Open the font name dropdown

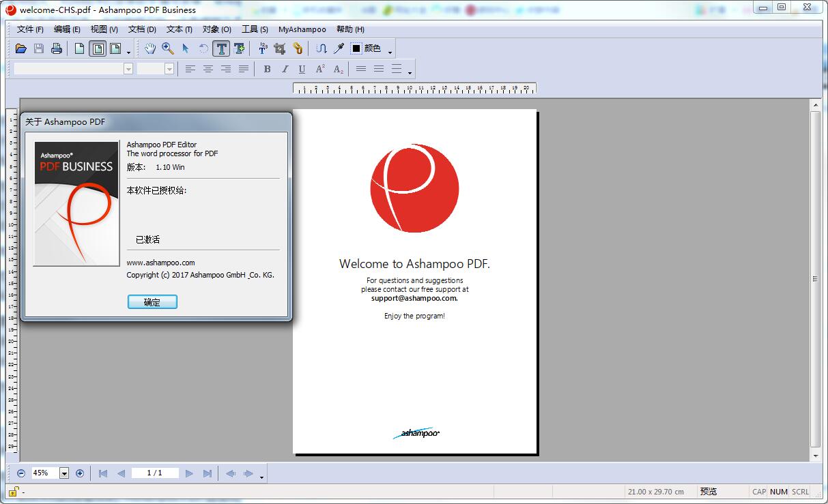coord(128,69)
